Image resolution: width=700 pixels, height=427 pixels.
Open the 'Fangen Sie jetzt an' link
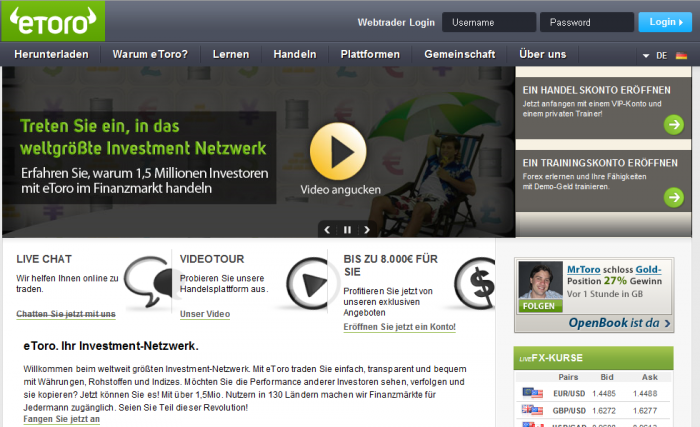click(x=62, y=419)
